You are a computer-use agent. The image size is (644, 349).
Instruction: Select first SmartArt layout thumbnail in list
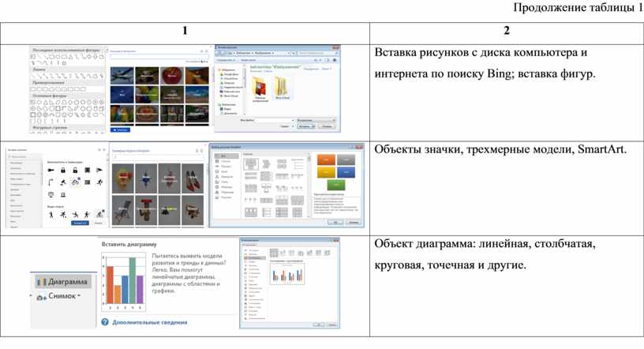[x=250, y=164]
